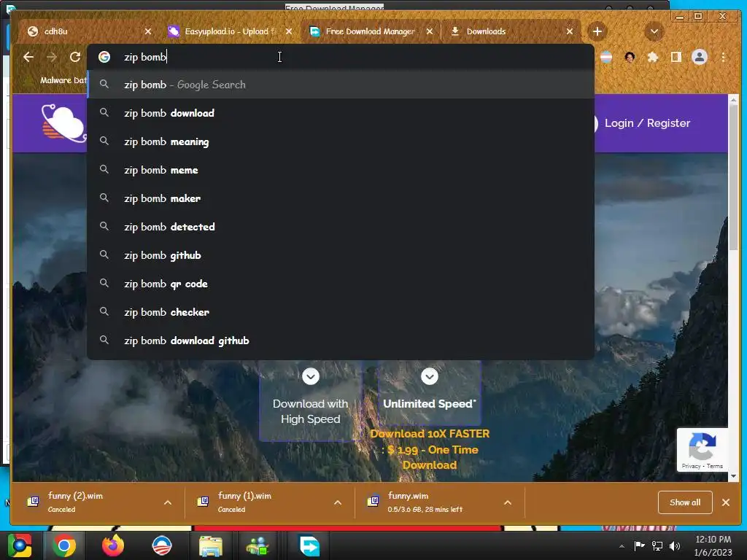Expand options for funny (1).wim download
747x560 pixels.
(x=338, y=502)
